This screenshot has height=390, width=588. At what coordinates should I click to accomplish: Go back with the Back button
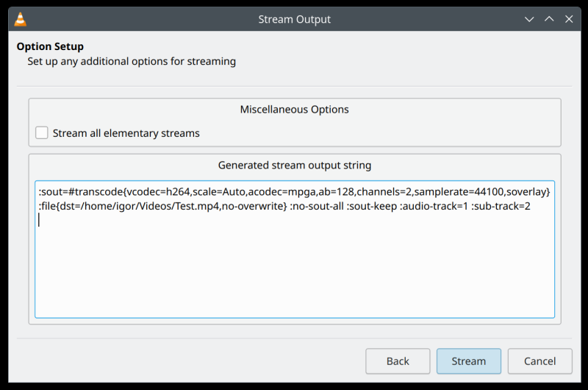(398, 361)
